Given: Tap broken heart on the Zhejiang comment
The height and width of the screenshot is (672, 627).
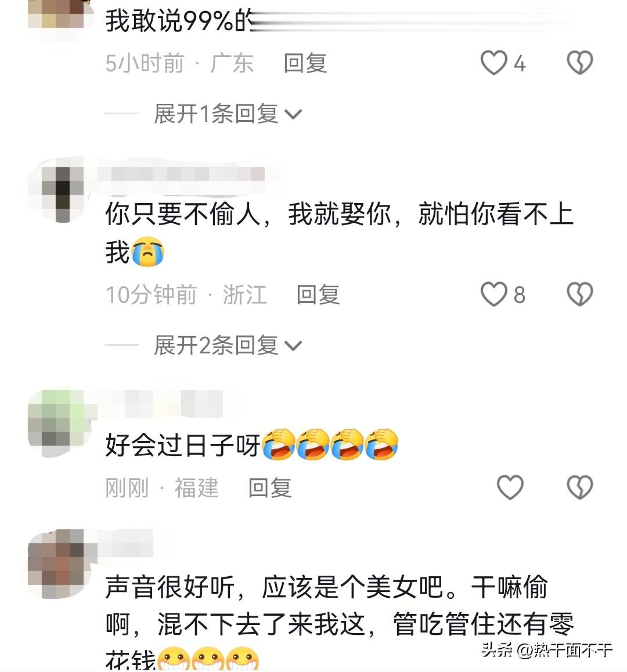Looking at the screenshot, I should (580, 294).
